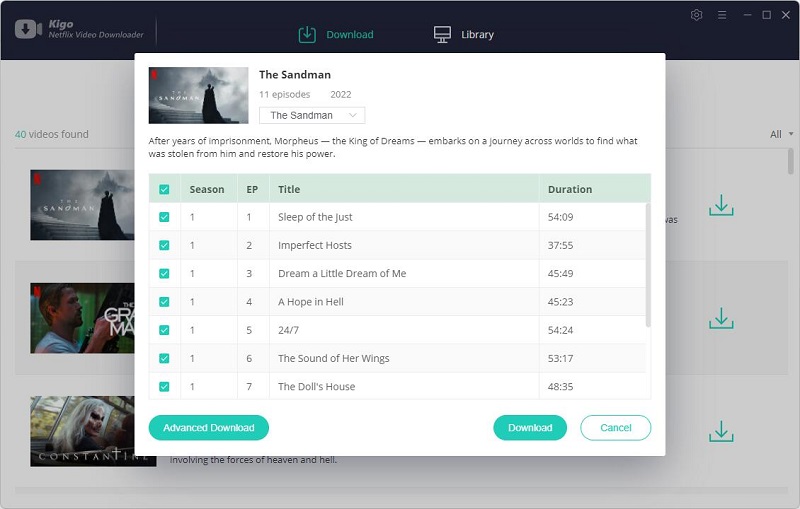Click duration '45:23'

tap(560, 302)
